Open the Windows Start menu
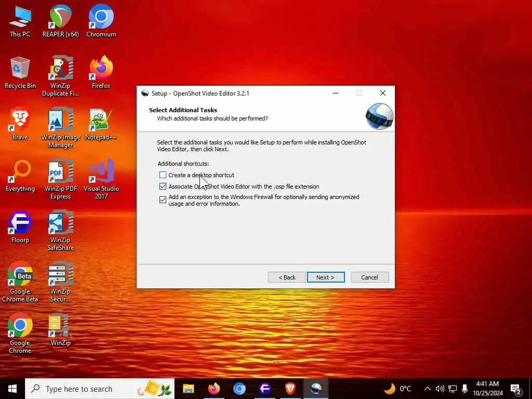The height and width of the screenshot is (399, 532). (x=12, y=389)
